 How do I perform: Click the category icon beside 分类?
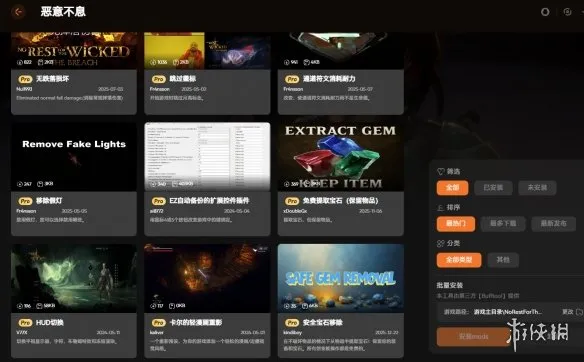tap(440, 244)
